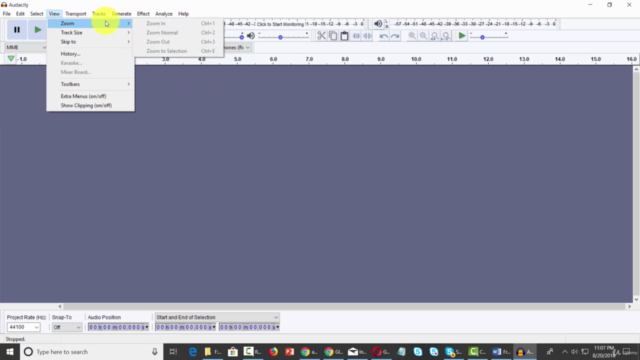This screenshot has width=640, height=360.
Task: Click the Zoom Out magnifier icon
Action: (423, 36)
